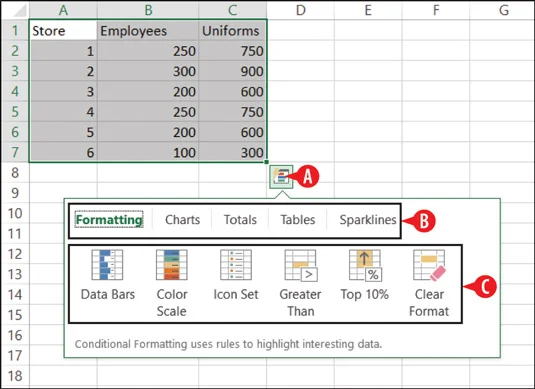Click cell with Uniforms value 300
The width and height of the screenshot is (535, 389).
click(233, 152)
